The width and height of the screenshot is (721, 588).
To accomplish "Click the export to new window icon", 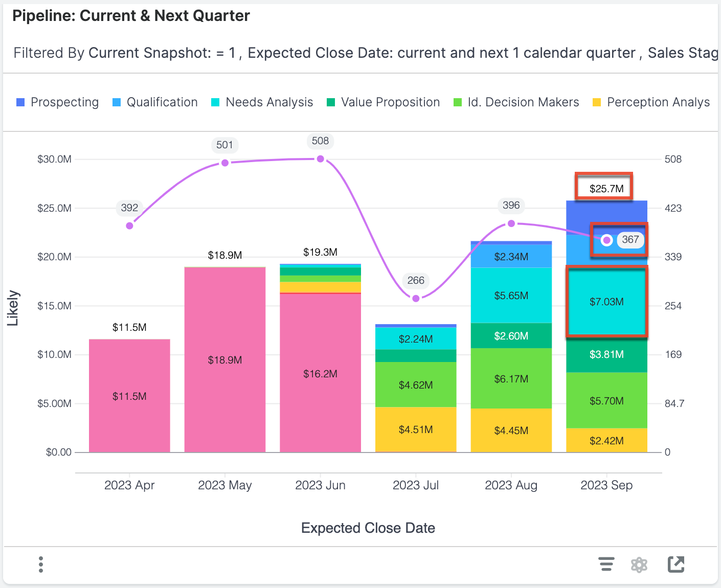I will 676,564.
